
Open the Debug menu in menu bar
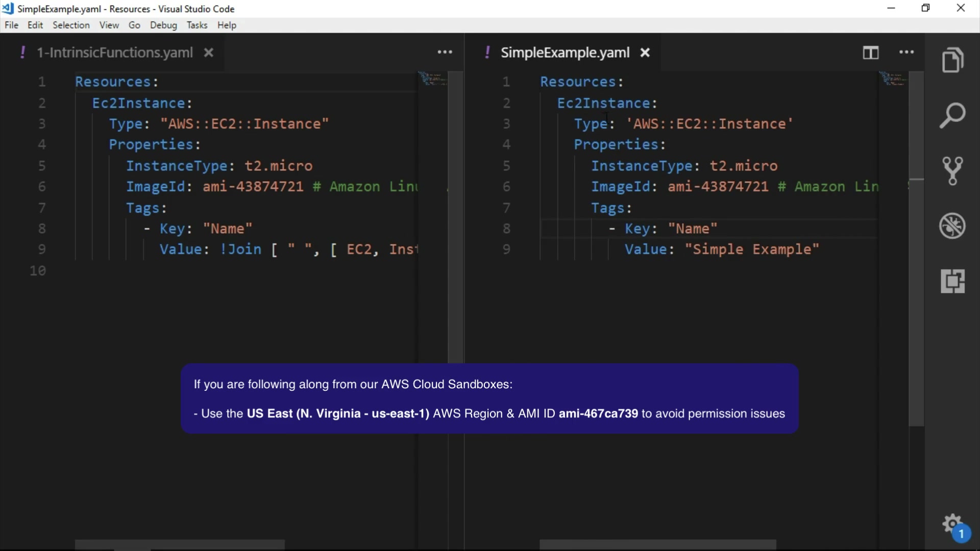coord(163,25)
